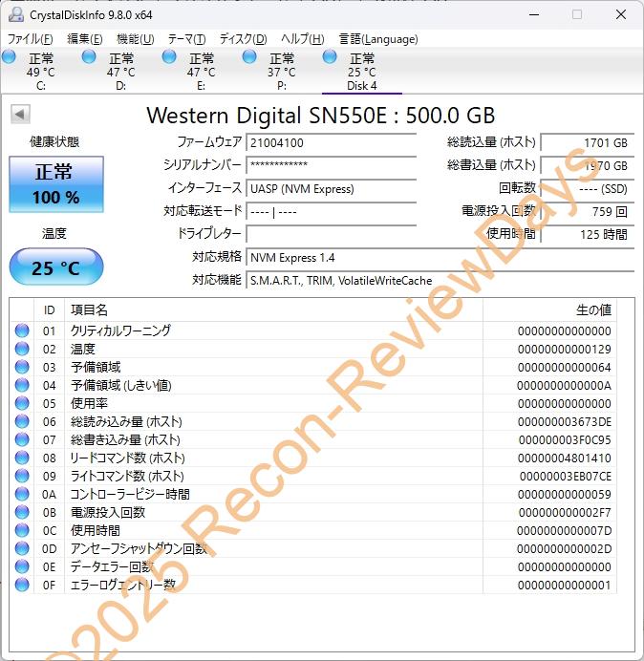
Task: Click status orb for クリティカルワーニング row
Action: (x=22, y=330)
